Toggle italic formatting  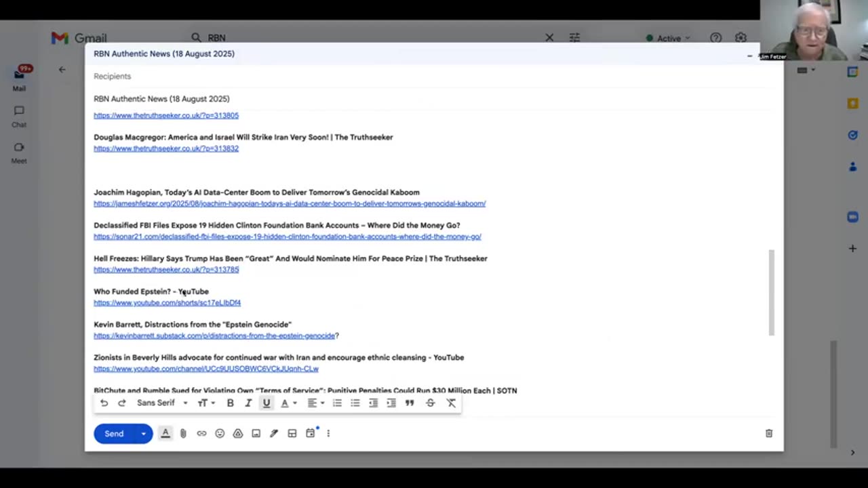tap(248, 403)
